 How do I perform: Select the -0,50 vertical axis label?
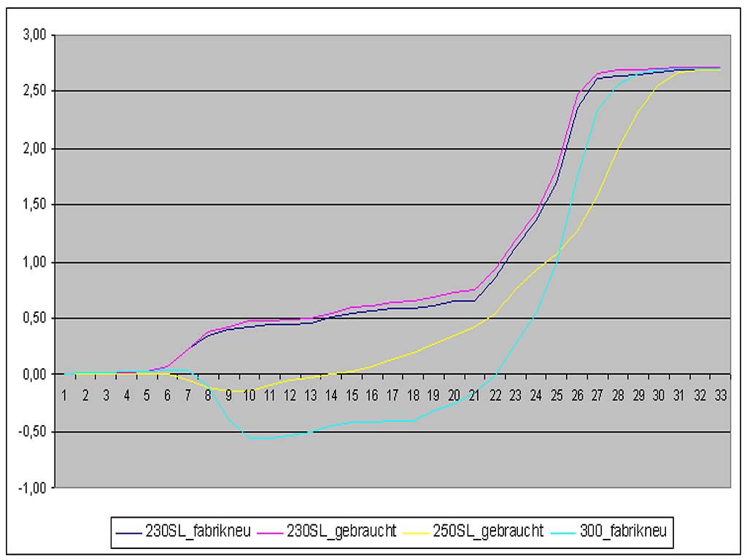click(33, 431)
